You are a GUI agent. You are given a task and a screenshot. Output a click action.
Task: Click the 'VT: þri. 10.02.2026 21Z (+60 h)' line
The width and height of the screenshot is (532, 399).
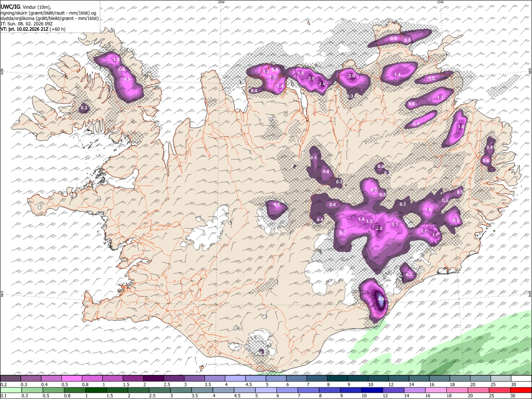click(x=33, y=29)
